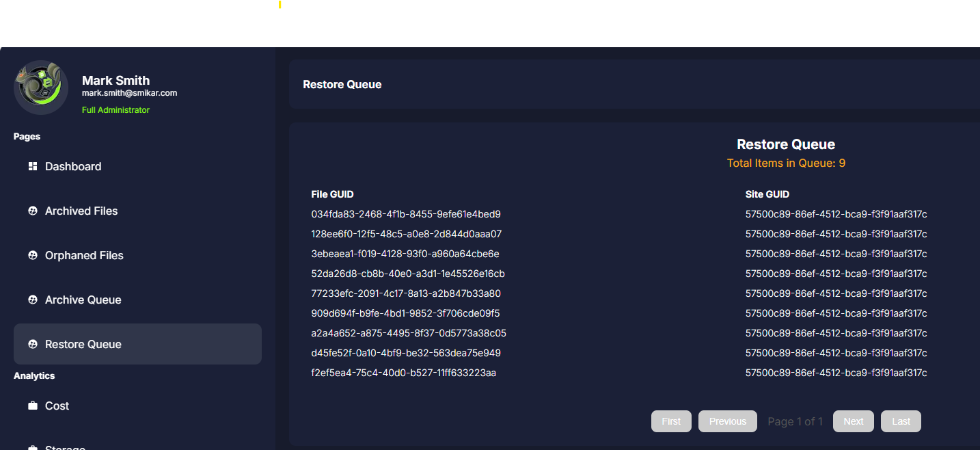Click the Archived Files sidebar icon
Viewport: 980px width, 450px height.
coord(32,211)
